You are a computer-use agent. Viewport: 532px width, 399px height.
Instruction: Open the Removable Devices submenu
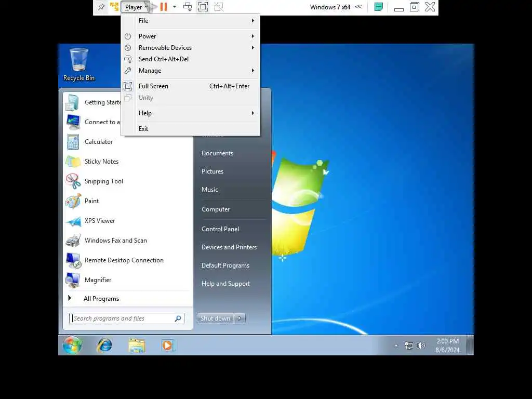click(191, 48)
